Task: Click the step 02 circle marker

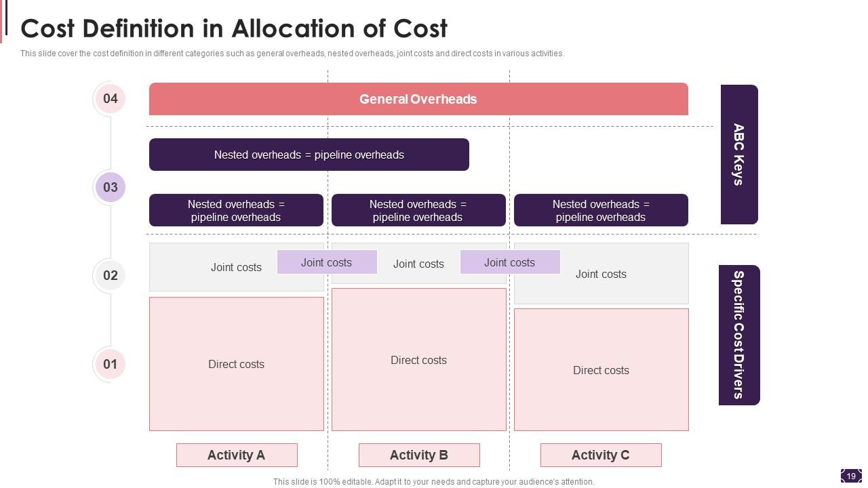Action: click(x=110, y=275)
